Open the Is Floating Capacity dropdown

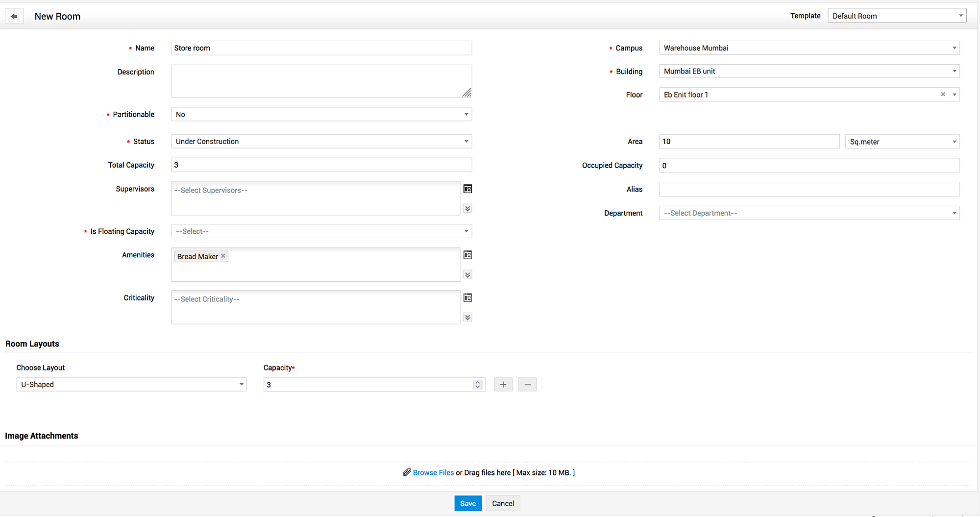coord(321,231)
